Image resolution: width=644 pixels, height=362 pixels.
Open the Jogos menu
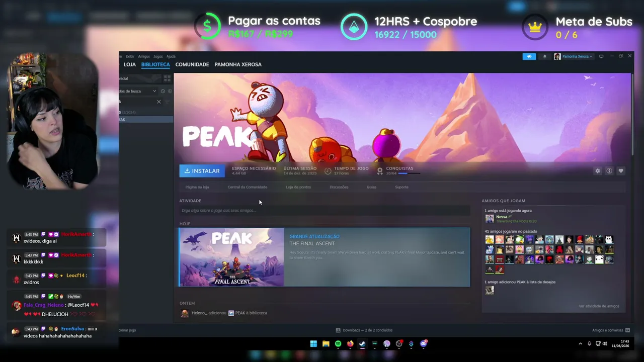[158, 56]
